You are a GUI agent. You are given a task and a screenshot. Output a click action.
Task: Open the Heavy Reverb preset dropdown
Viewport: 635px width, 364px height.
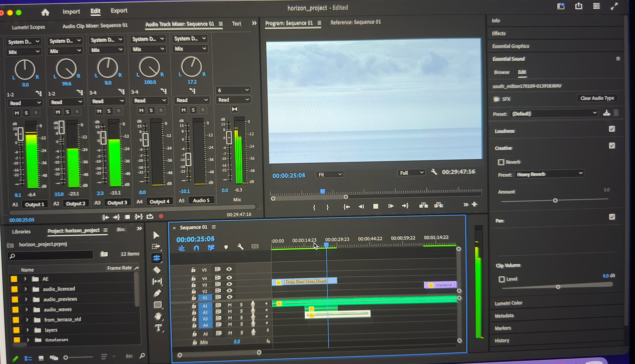click(549, 174)
